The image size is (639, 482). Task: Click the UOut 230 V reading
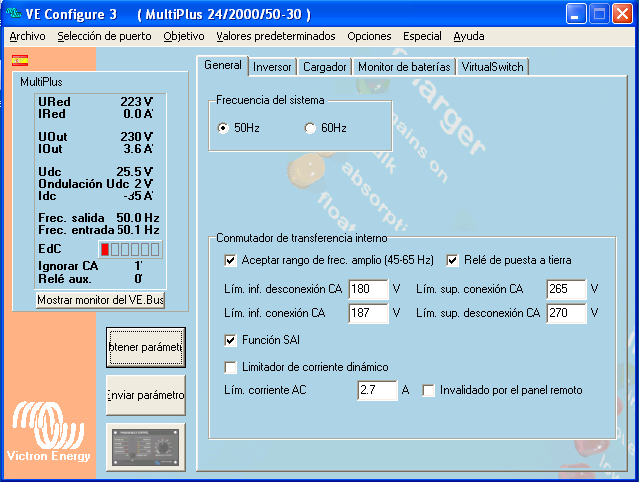point(95,136)
